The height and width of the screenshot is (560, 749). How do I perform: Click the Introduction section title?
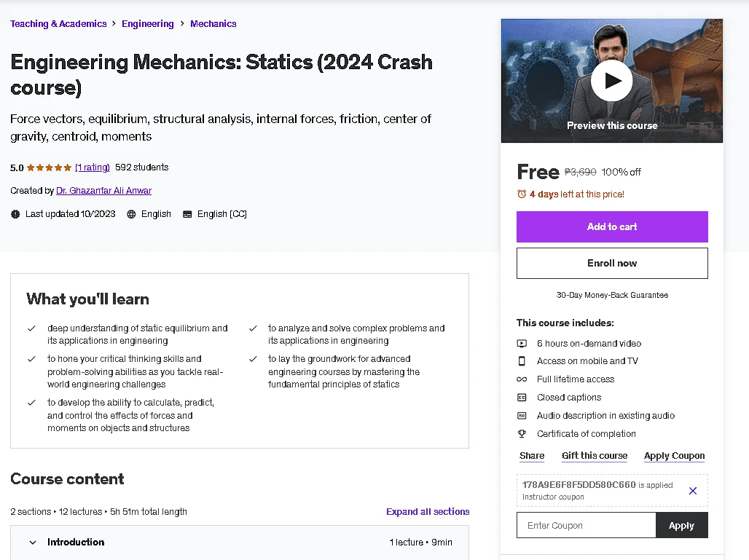(76, 542)
